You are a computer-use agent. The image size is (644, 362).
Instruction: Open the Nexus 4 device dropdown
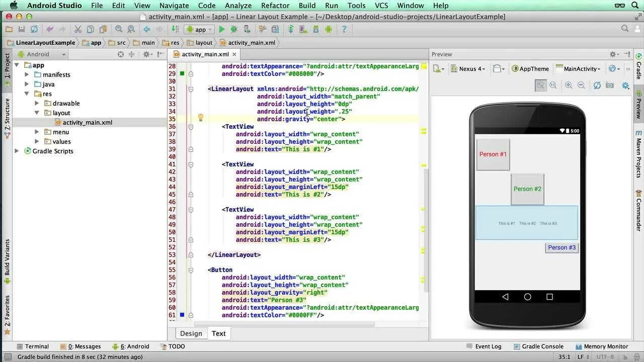[468, 69]
